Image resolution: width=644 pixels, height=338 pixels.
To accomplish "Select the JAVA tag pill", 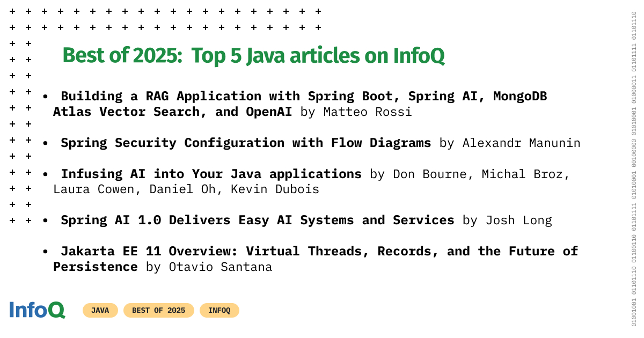I will coord(100,310).
